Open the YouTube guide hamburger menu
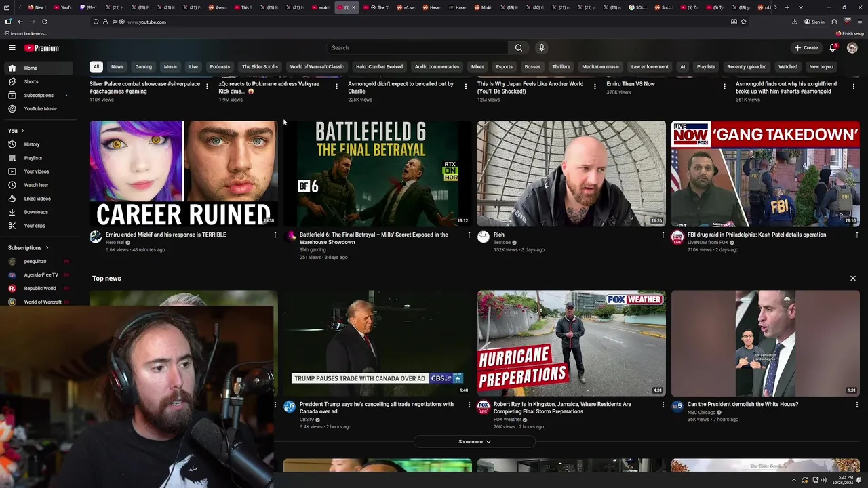868x488 pixels. pos(12,48)
